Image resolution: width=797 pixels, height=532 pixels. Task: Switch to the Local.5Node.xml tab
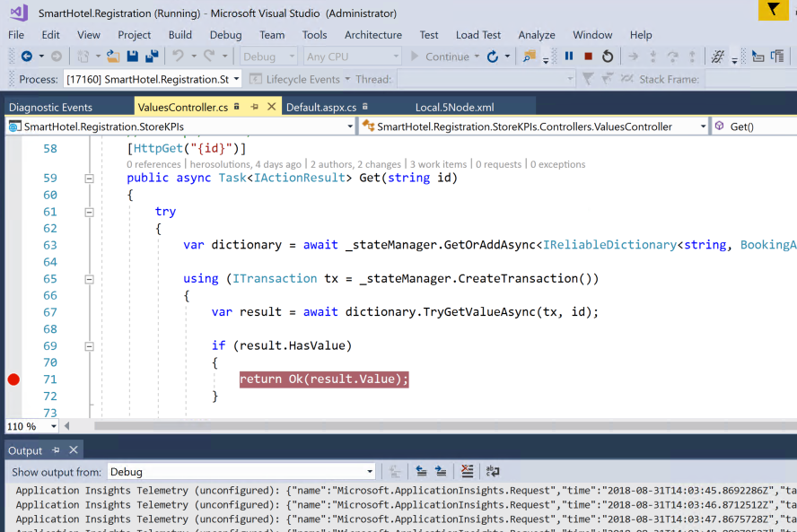tap(454, 108)
